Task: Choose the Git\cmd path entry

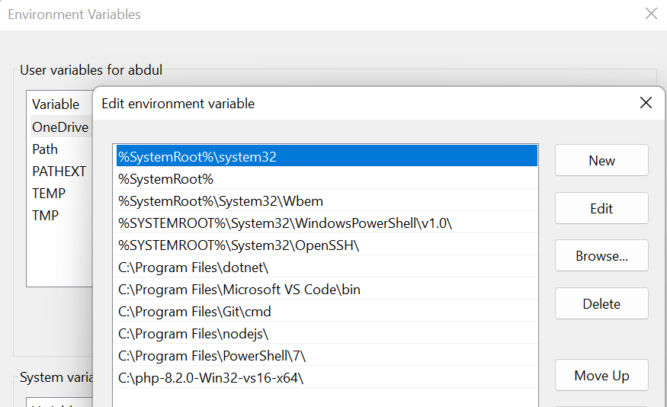Action: 327,311
